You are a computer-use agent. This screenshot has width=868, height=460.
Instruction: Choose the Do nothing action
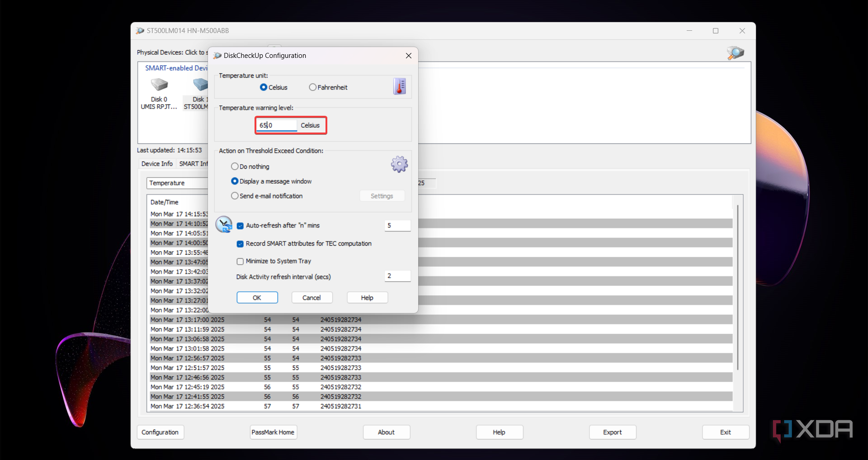click(x=235, y=166)
